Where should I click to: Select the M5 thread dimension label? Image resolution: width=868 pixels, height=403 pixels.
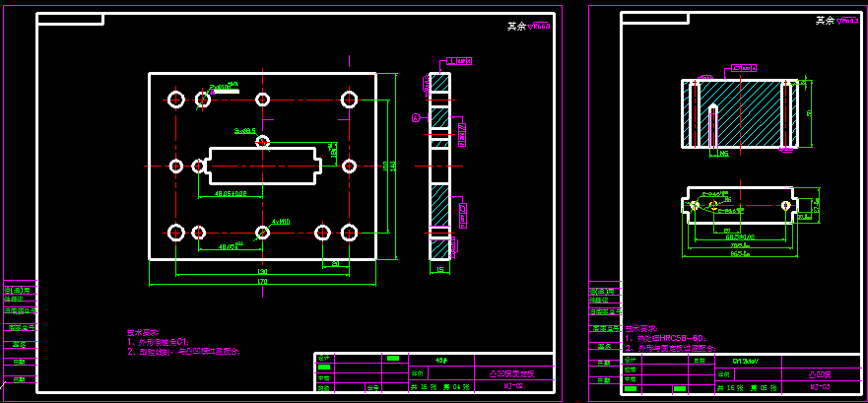pyautogui.click(x=723, y=154)
